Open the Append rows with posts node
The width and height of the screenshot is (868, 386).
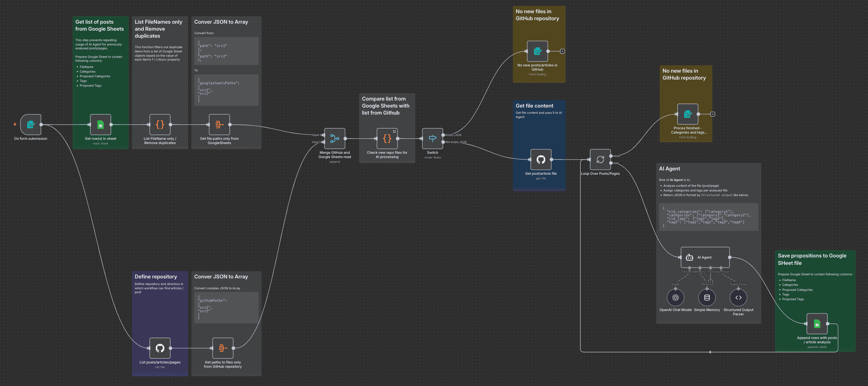[x=817, y=324]
